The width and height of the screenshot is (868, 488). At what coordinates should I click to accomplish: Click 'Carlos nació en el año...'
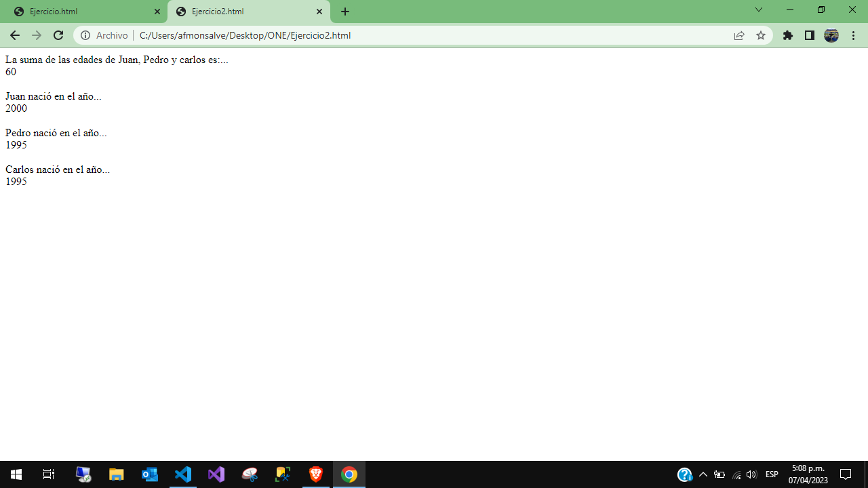pos(58,169)
